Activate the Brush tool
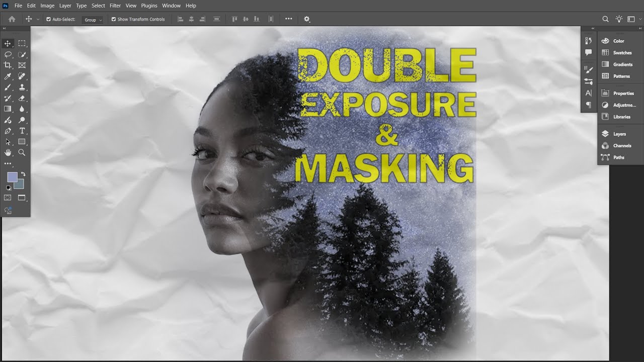 tap(8, 87)
